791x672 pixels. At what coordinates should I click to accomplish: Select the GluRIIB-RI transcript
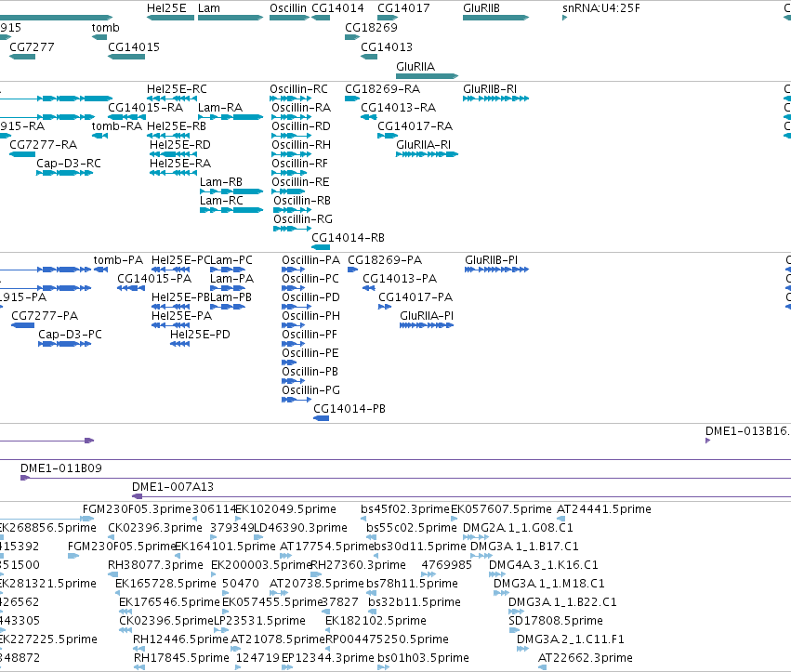(x=496, y=99)
